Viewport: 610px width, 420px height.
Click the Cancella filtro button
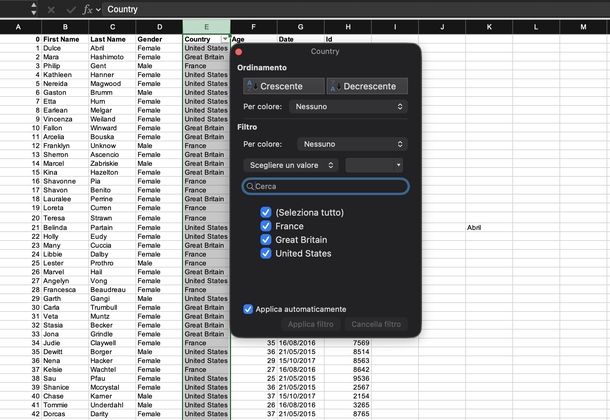coord(376,324)
